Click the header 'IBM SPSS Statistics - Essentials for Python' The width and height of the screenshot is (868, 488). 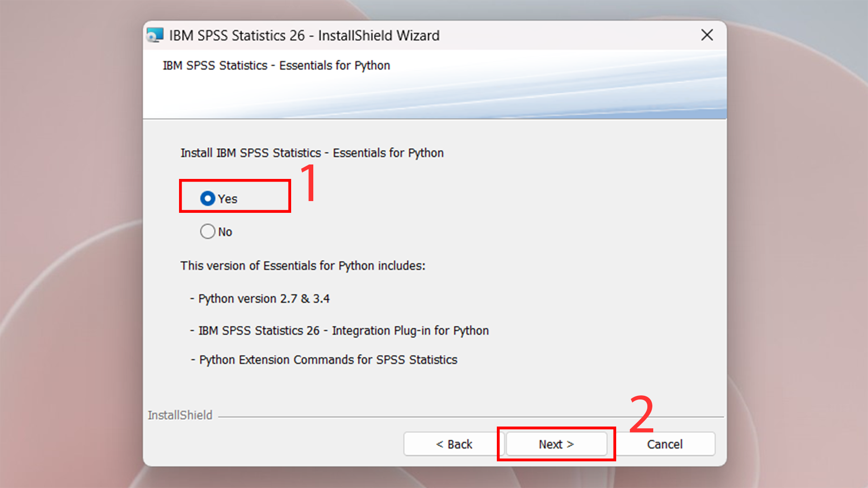click(x=276, y=66)
